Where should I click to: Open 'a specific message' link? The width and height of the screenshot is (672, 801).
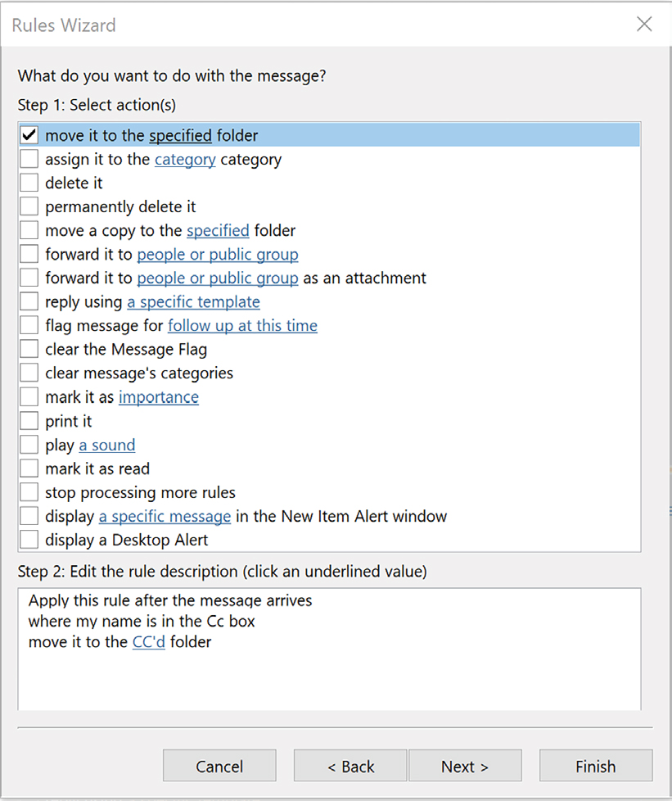pos(165,516)
